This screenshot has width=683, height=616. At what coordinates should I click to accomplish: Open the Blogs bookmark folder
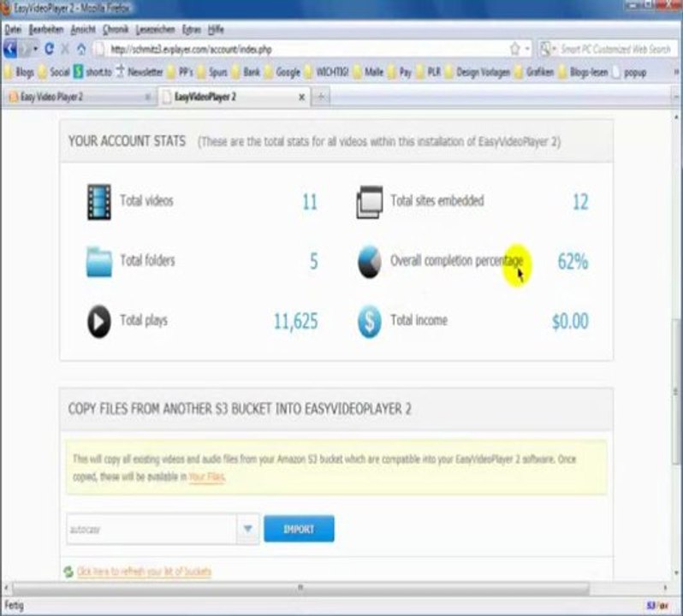pos(19,72)
